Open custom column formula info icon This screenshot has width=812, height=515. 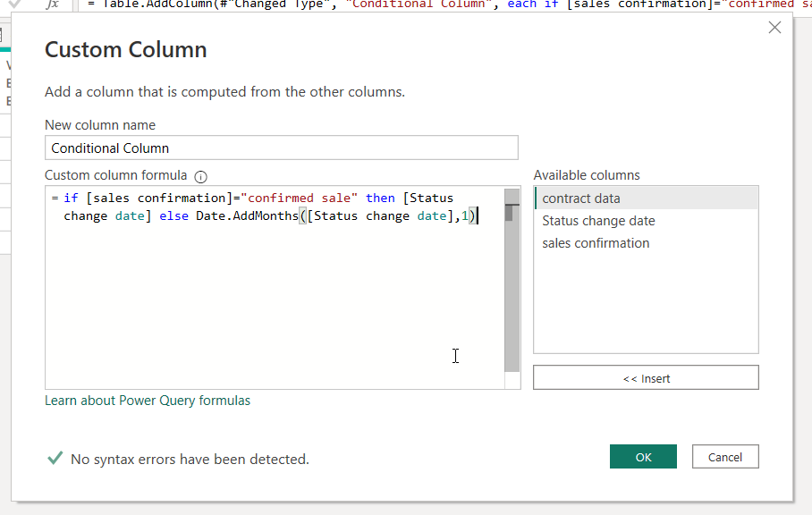(200, 177)
